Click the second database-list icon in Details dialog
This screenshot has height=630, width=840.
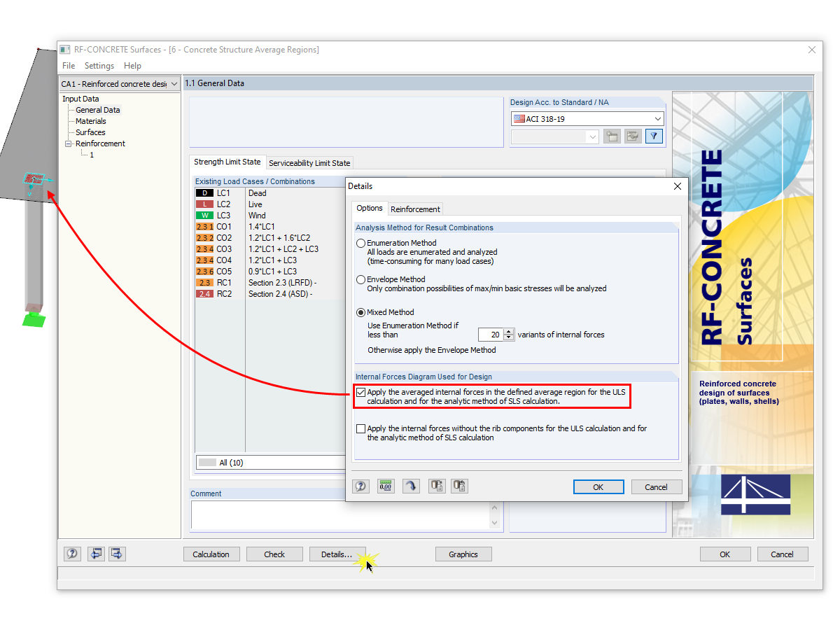pyautogui.click(x=459, y=486)
